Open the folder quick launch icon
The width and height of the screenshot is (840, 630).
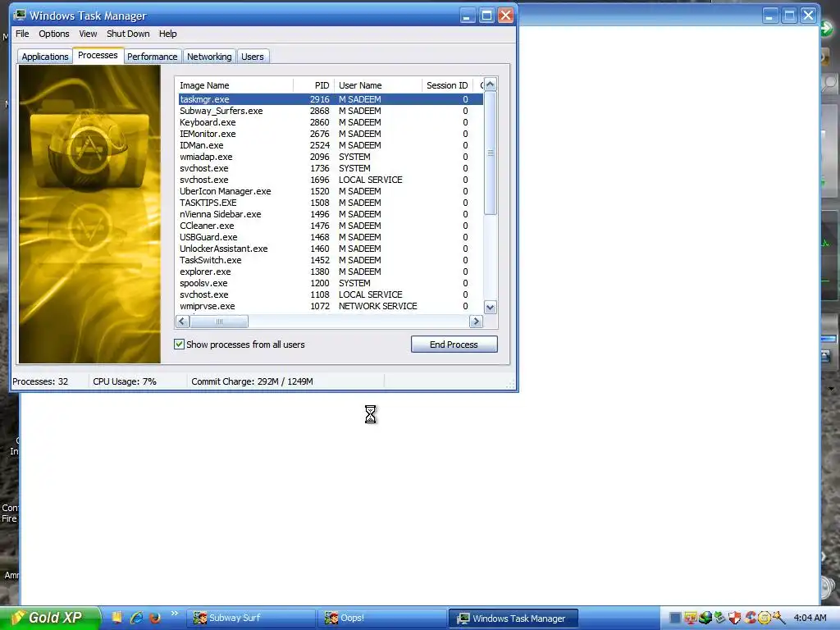116,618
